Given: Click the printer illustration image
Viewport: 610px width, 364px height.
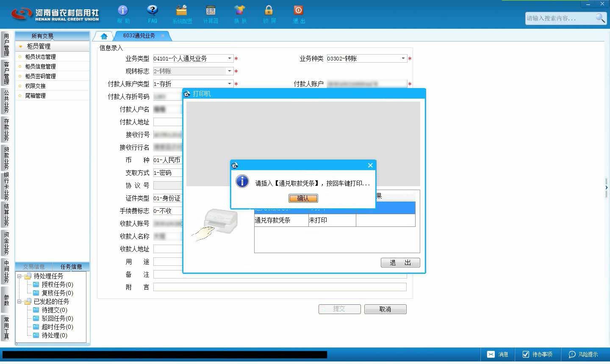Looking at the screenshot, I should [215, 225].
